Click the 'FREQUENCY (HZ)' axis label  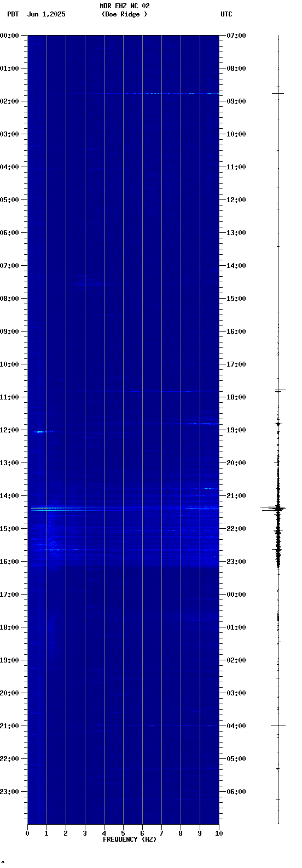[x=130, y=840]
